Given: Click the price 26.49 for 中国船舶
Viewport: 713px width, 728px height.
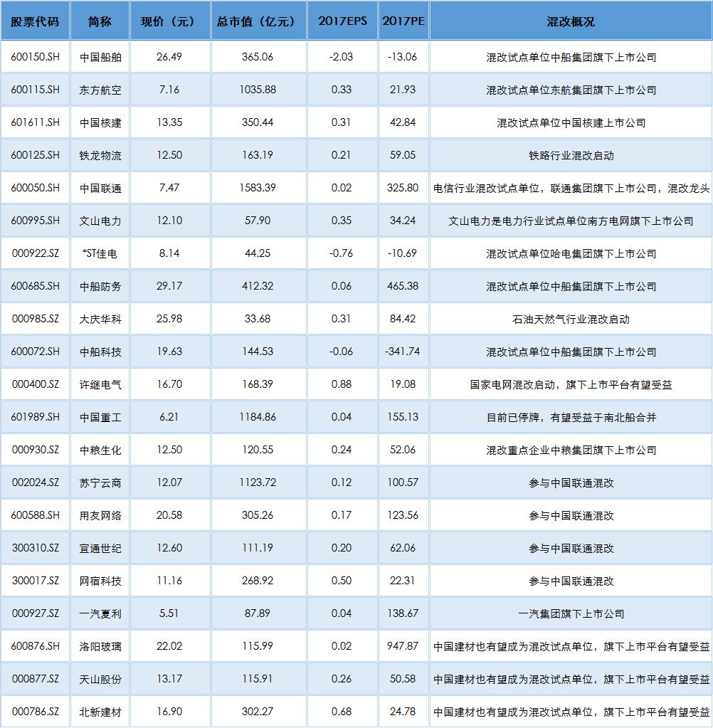Looking at the screenshot, I should [169, 56].
